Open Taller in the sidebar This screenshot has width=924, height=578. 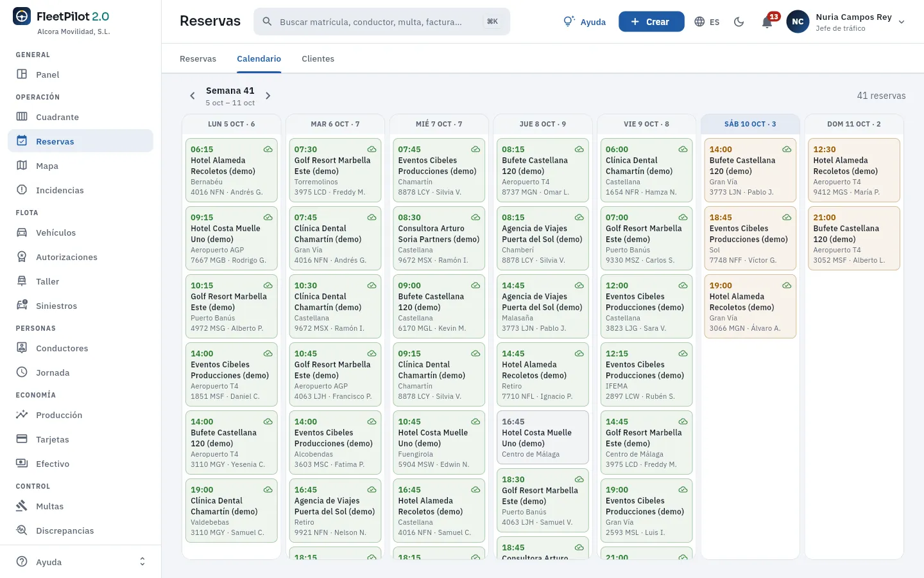(80, 281)
